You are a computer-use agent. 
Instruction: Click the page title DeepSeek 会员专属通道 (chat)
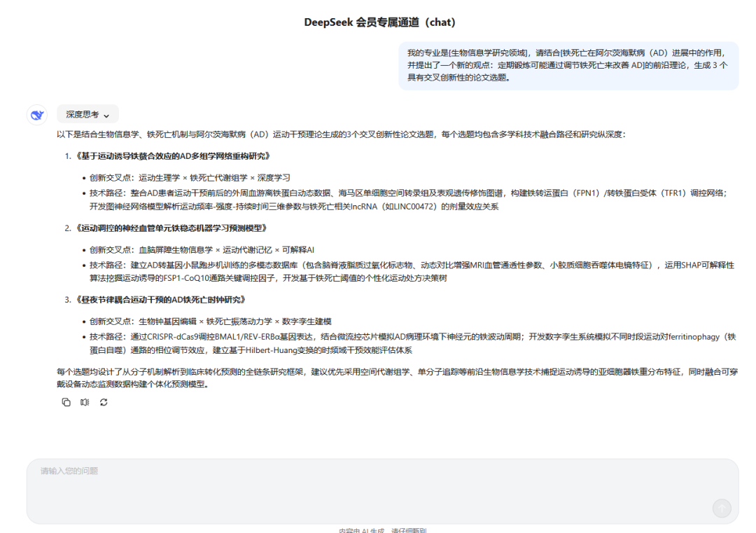coord(379,22)
